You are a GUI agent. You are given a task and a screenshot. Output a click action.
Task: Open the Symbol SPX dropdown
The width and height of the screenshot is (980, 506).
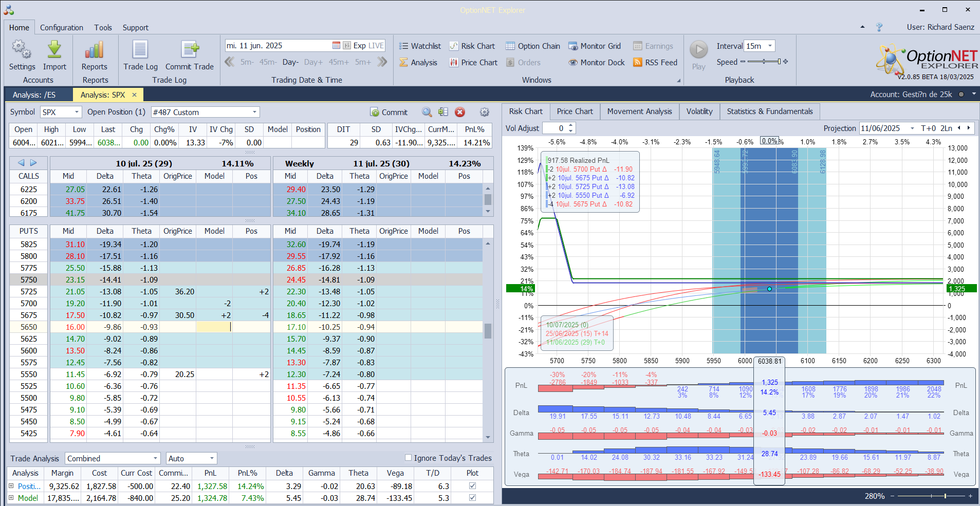77,112
